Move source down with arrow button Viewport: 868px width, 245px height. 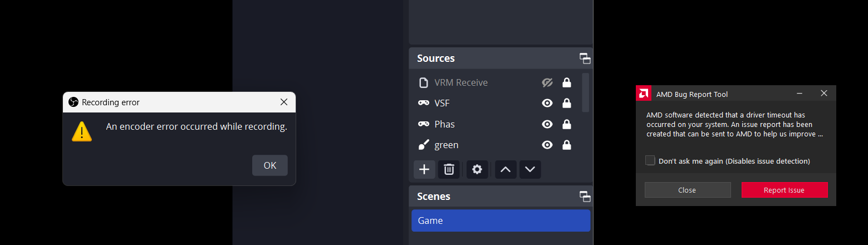(x=530, y=169)
